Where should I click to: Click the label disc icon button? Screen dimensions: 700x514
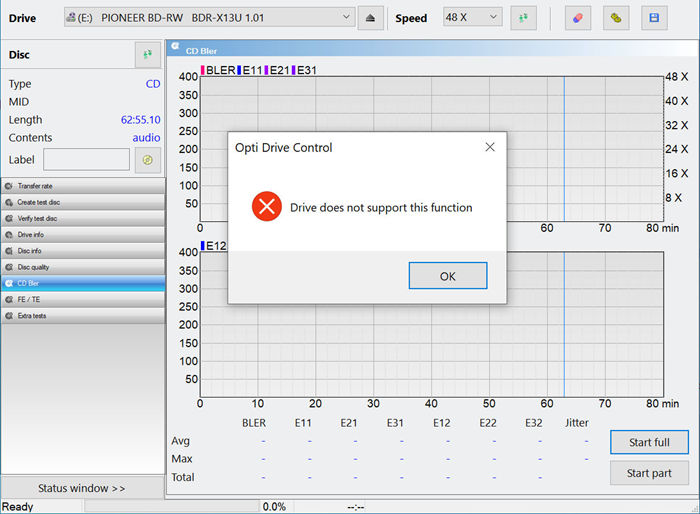click(148, 160)
